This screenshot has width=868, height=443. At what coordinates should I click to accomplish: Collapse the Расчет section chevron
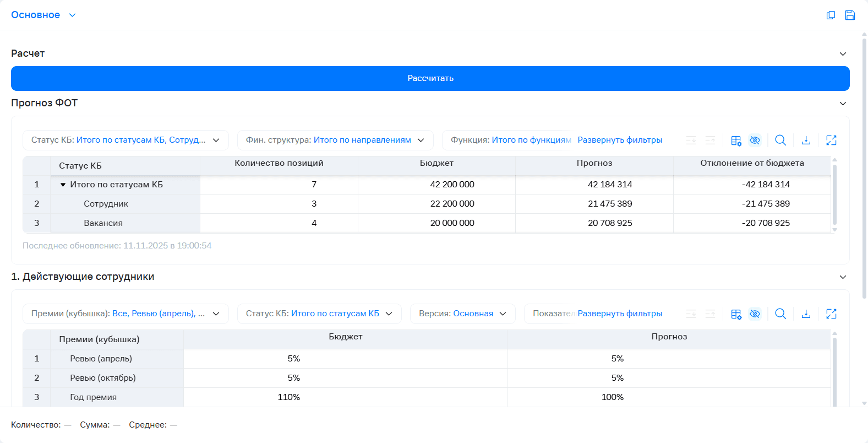click(x=843, y=54)
